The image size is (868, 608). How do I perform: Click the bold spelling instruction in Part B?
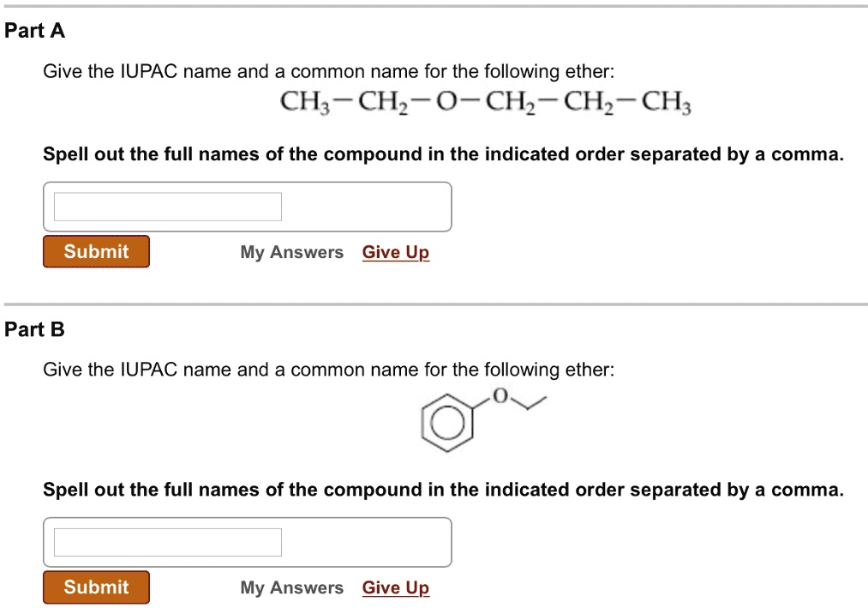443,490
